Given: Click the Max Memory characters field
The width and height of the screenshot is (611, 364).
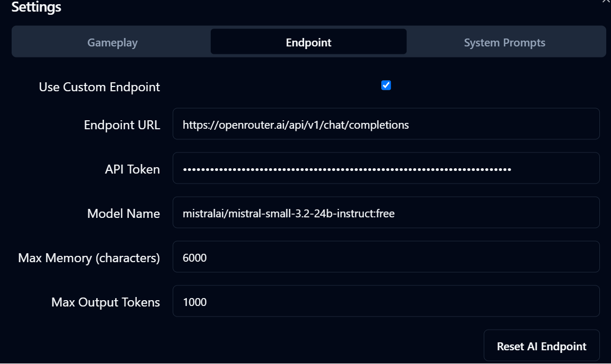Looking at the screenshot, I should 386,258.
